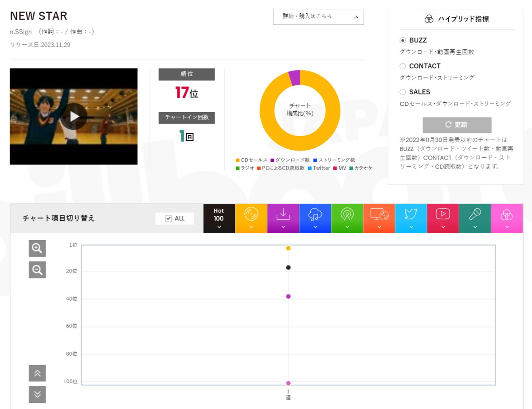532x409 pixels.
Task: Click the 1回 chart-in count value
Action: click(x=187, y=136)
